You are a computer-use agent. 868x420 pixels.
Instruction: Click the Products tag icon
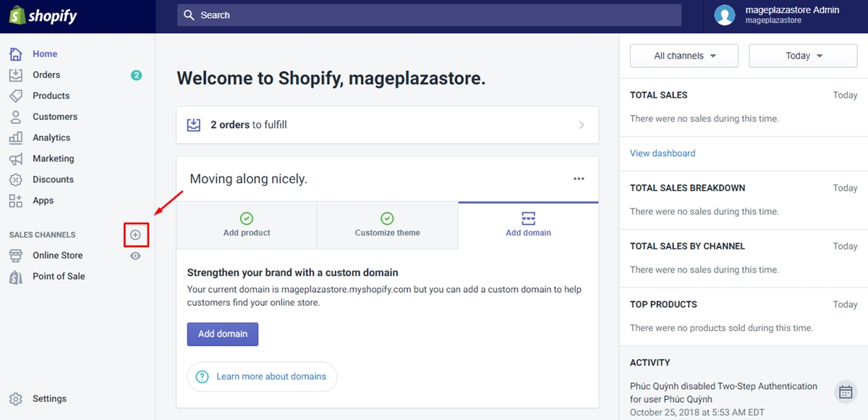[x=16, y=95]
